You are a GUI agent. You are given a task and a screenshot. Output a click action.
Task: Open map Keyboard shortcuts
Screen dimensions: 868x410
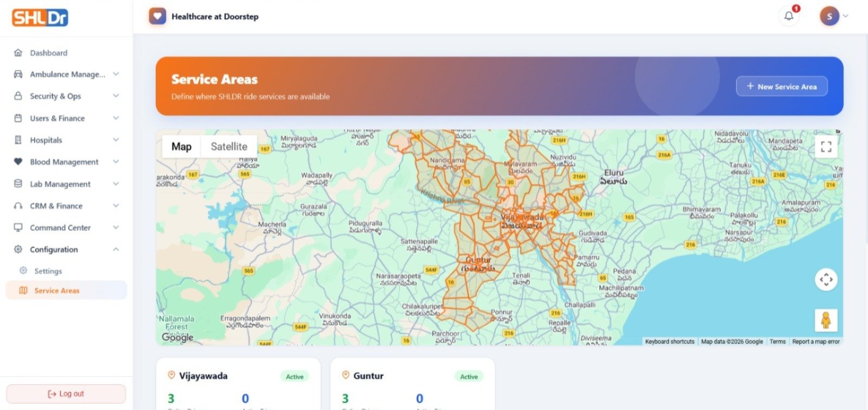click(x=669, y=342)
